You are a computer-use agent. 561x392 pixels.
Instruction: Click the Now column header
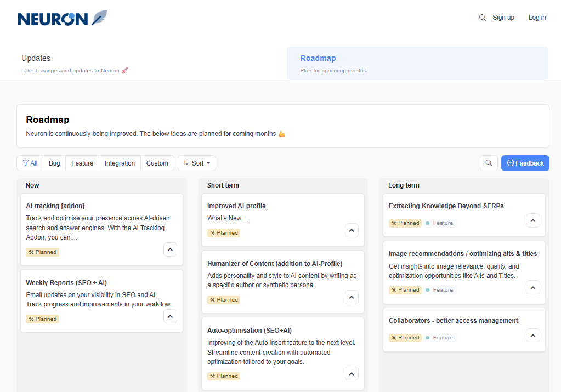[32, 185]
